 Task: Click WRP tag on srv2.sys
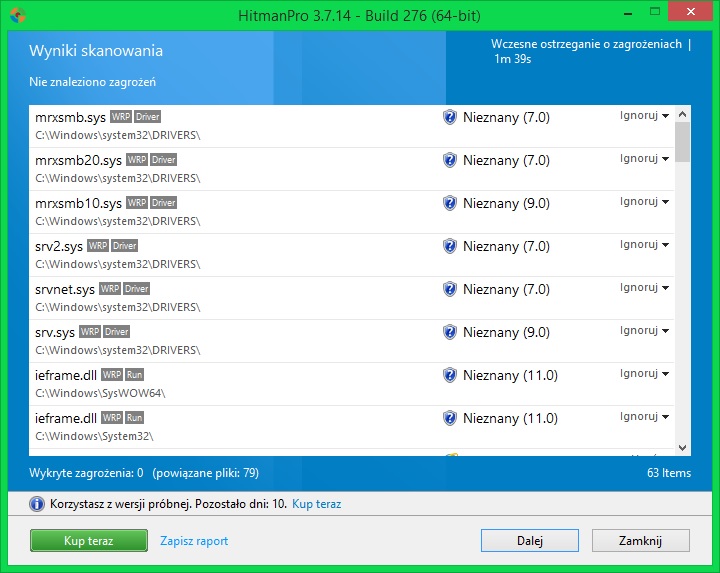[x=98, y=246]
